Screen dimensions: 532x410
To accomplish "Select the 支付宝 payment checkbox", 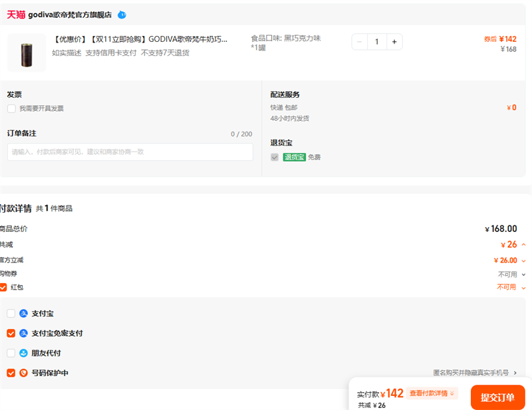I will (11, 313).
